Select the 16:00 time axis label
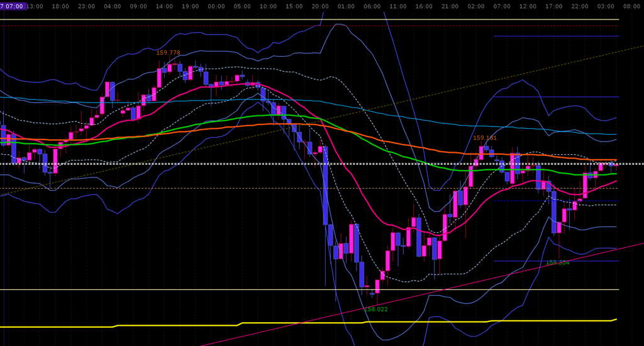The width and height of the screenshot is (644, 346). [x=424, y=6]
